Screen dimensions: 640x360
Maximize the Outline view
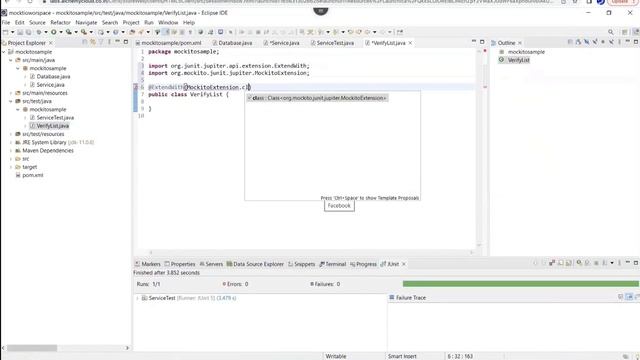click(636, 42)
